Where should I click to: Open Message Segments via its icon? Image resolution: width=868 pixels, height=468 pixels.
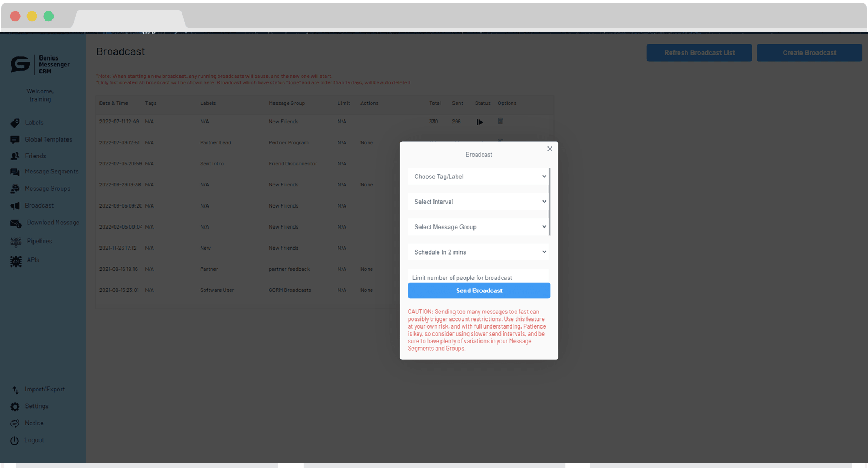15,172
